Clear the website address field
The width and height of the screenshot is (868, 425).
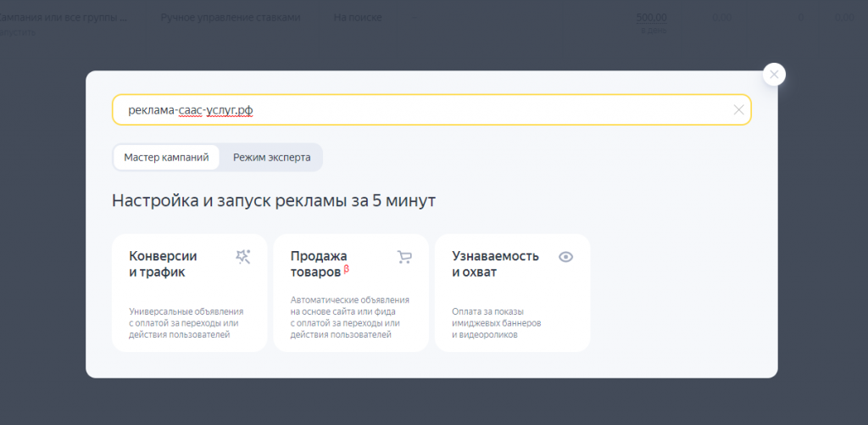click(738, 109)
